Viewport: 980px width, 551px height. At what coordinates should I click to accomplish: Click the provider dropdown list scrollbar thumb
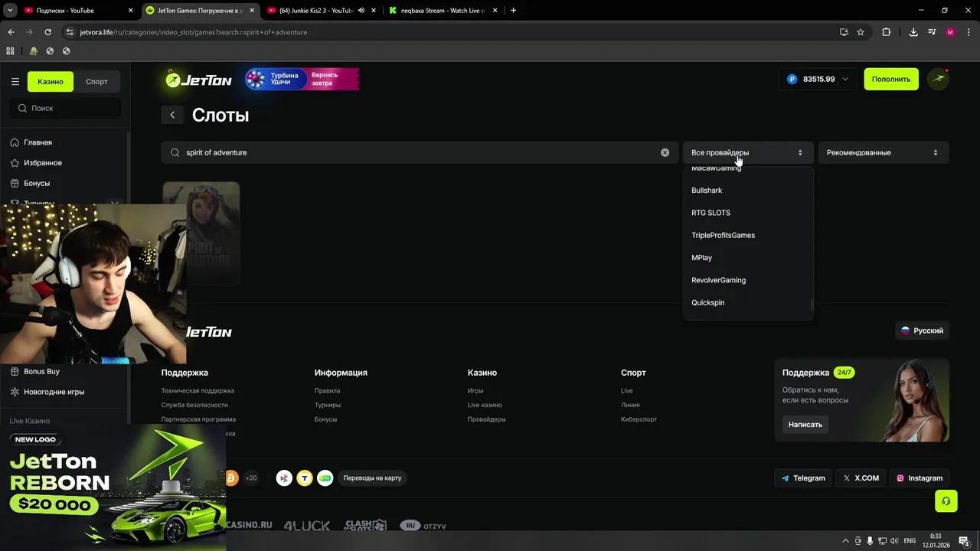coord(812,305)
